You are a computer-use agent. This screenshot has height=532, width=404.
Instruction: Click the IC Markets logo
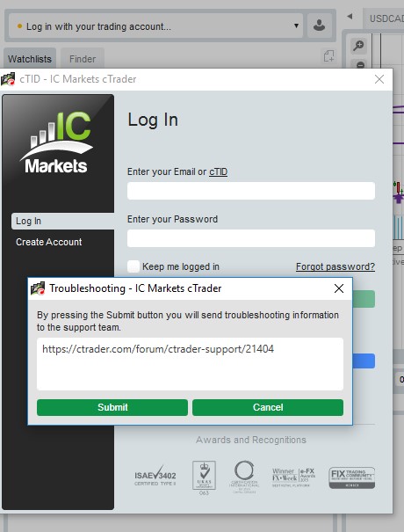coord(56,142)
